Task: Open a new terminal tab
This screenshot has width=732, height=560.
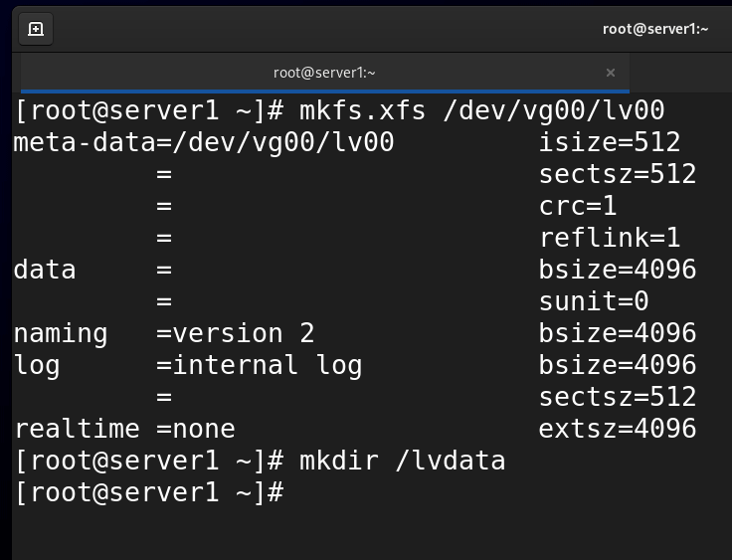Action: [x=36, y=29]
